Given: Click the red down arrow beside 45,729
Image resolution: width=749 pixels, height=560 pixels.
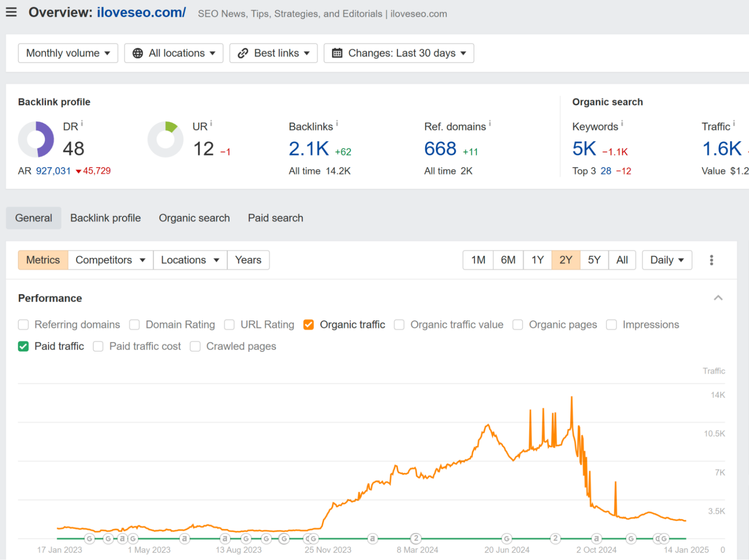Looking at the screenshot, I should (x=78, y=171).
